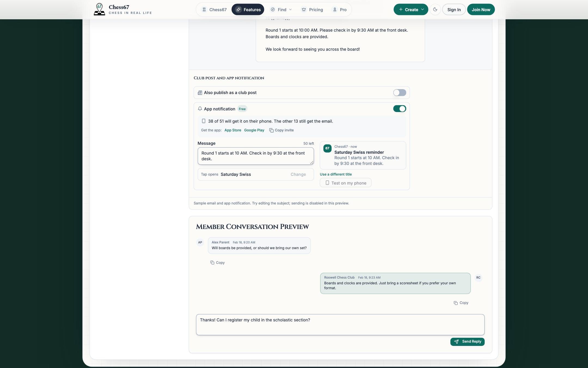Toggle dark mode moon icon

(x=435, y=10)
